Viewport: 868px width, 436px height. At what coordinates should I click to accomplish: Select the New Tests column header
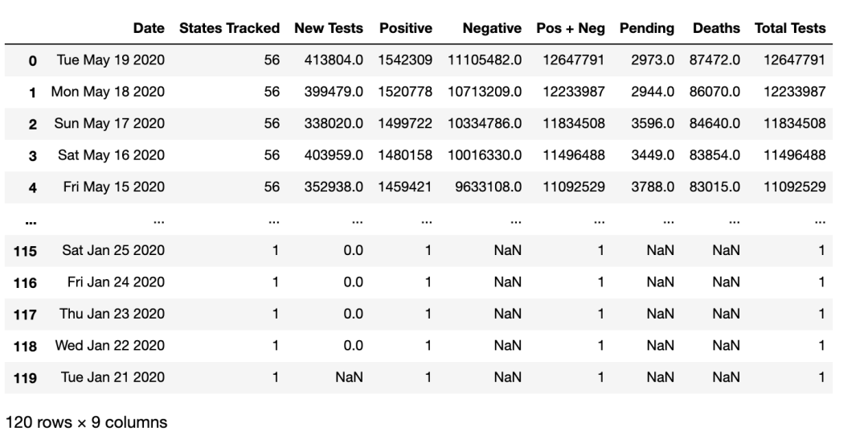[x=329, y=28]
